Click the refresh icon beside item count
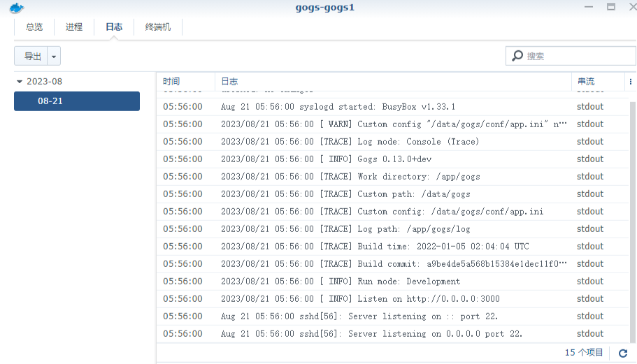 click(623, 353)
